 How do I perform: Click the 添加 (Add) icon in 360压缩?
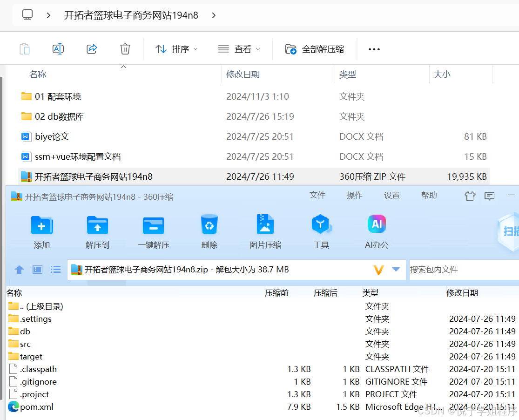(41, 226)
